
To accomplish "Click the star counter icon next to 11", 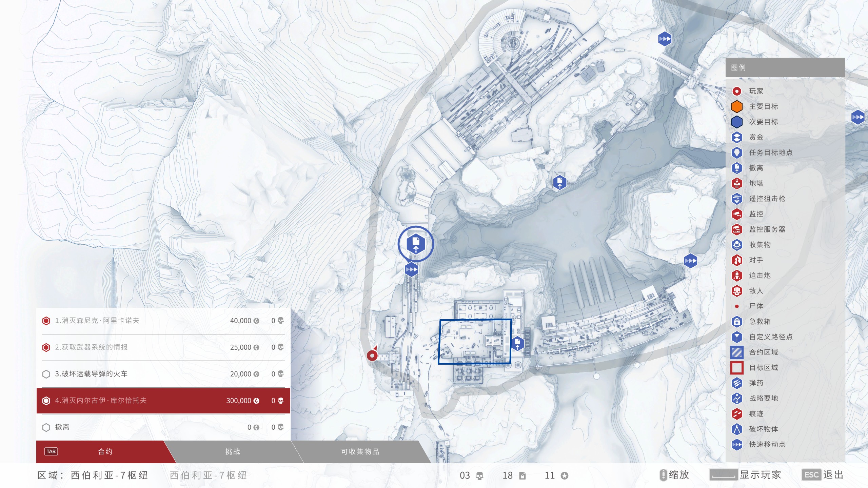I will coord(565,476).
